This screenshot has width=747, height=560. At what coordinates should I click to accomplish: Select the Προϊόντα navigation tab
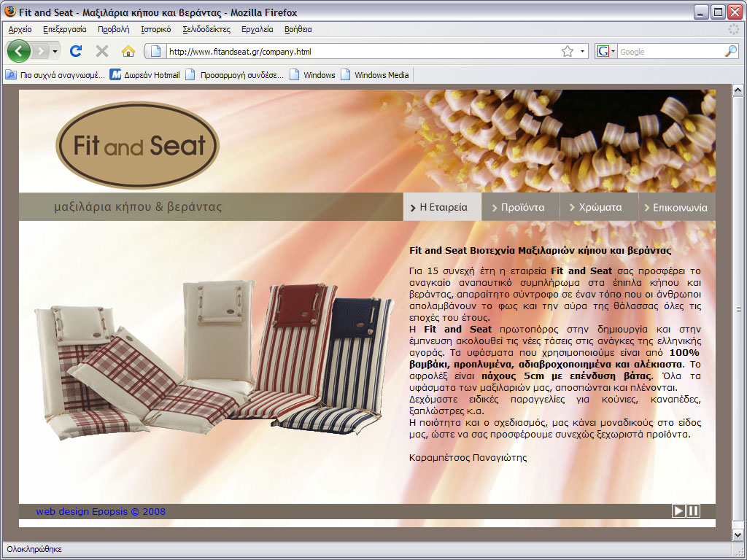coord(521,207)
